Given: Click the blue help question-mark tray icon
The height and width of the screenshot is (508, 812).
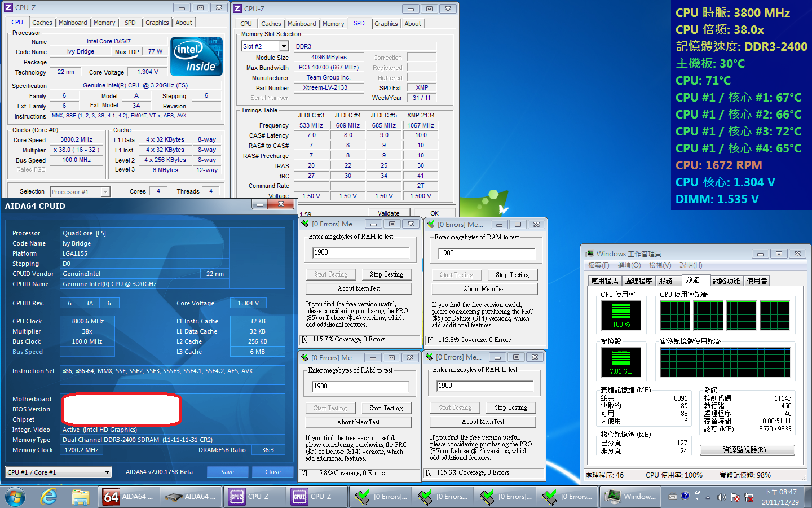Looking at the screenshot, I should point(685,496).
